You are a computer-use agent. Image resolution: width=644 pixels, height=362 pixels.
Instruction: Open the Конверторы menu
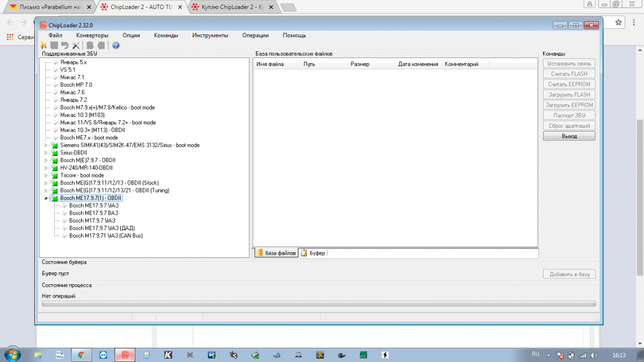92,35
